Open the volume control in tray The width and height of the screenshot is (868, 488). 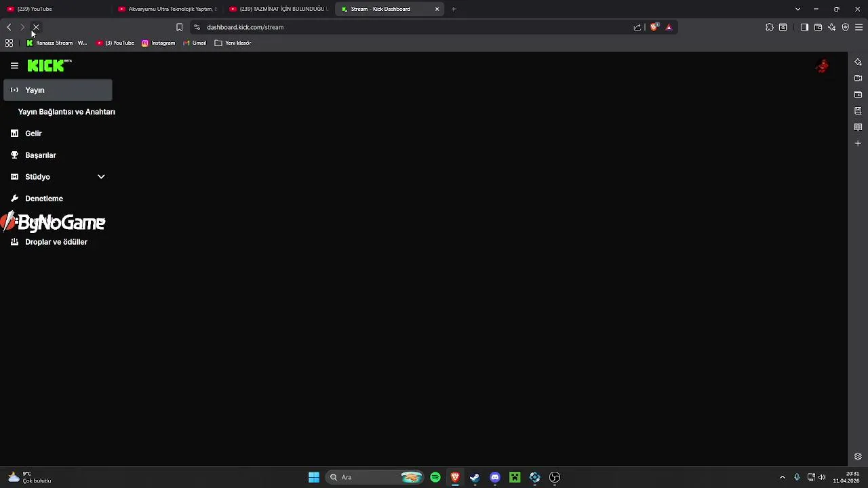click(822, 477)
